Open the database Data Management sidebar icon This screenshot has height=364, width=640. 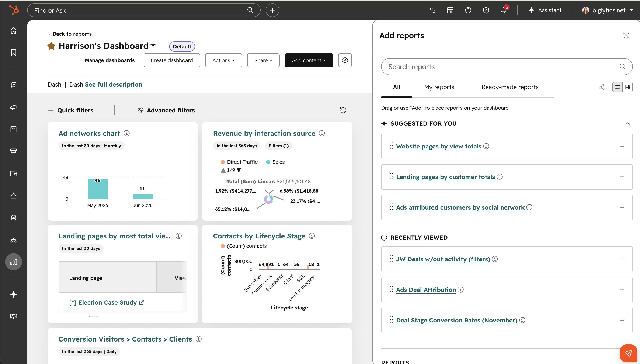tap(14, 217)
